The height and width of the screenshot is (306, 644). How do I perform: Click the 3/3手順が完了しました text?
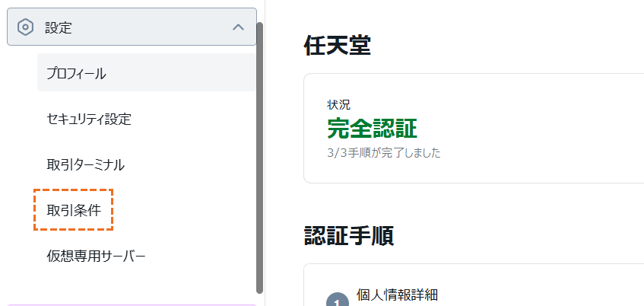point(384,154)
